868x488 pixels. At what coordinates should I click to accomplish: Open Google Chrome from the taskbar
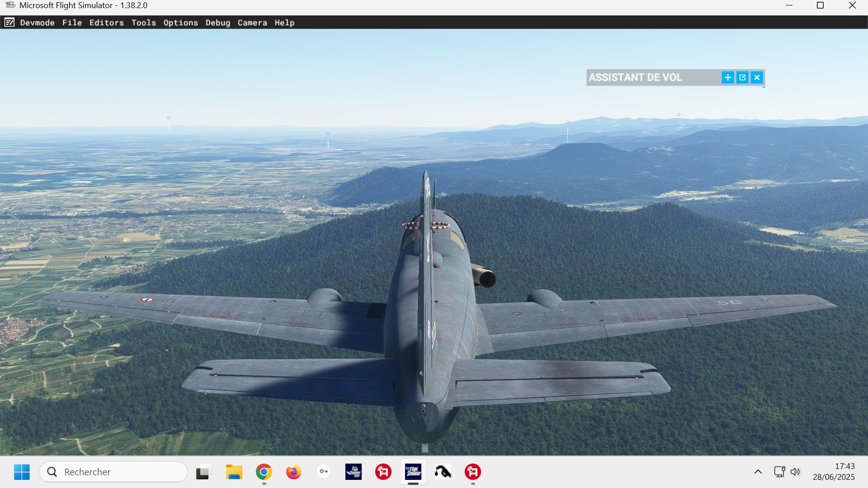point(264,472)
